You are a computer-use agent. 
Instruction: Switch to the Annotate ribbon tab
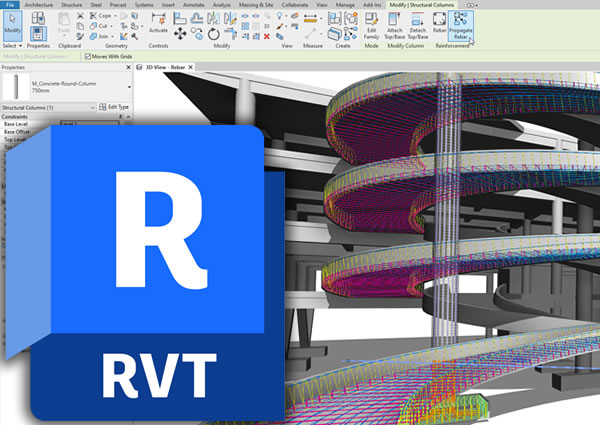[193, 5]
